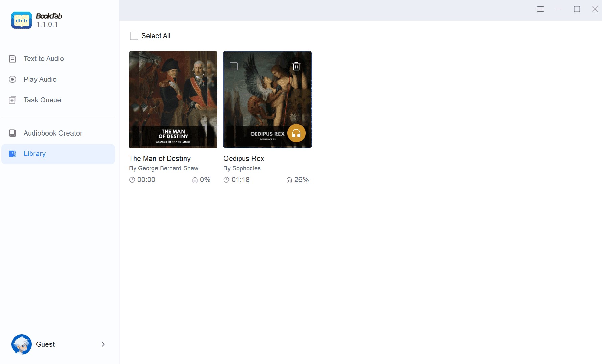The width and height of the screenshot is (602, 364).
Task: Open the Library section label
Action: click(34, 154)
